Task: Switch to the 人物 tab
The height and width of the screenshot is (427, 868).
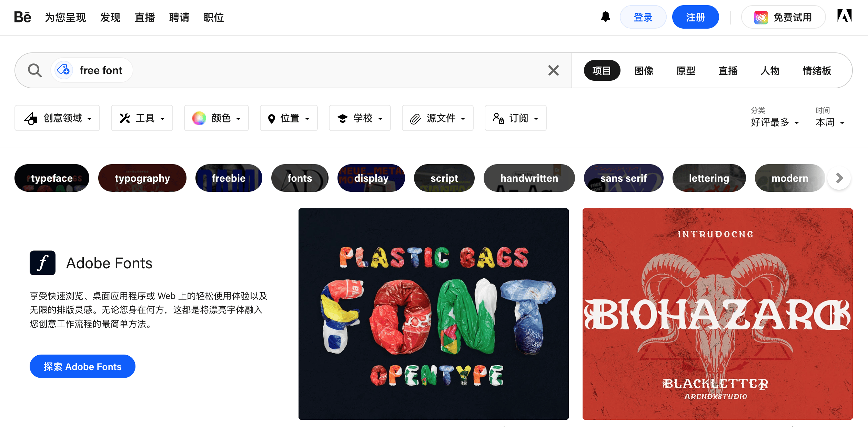Action: 770,71
